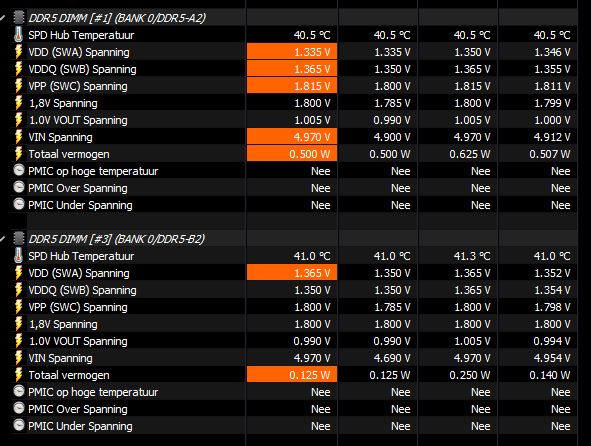This screenshot has height=446, width=591.
Task: Click lightning icon beside DIMM #3 Totaal vermogen
Action: 18,375
